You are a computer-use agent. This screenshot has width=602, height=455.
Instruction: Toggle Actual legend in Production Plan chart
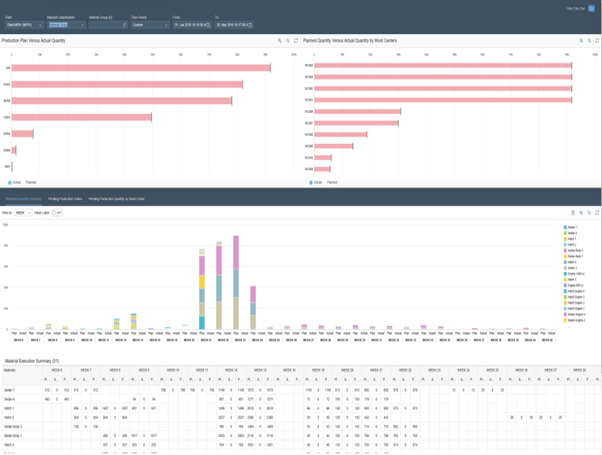click(x=15, y=182)
